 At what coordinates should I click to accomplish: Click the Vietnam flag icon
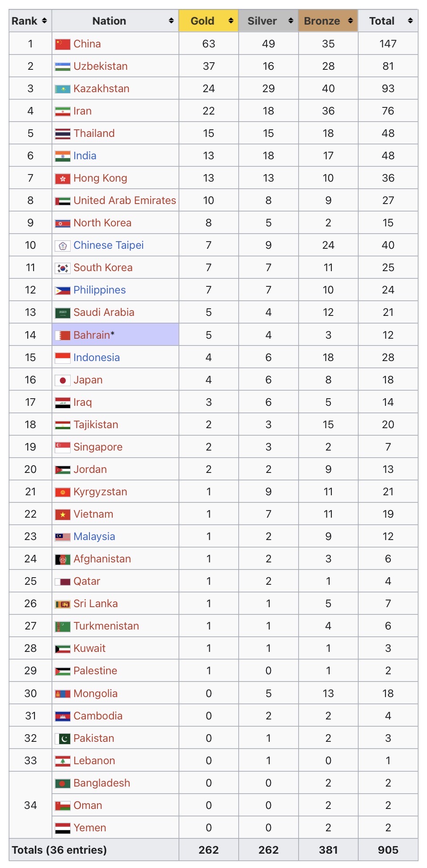pos(63,515)
